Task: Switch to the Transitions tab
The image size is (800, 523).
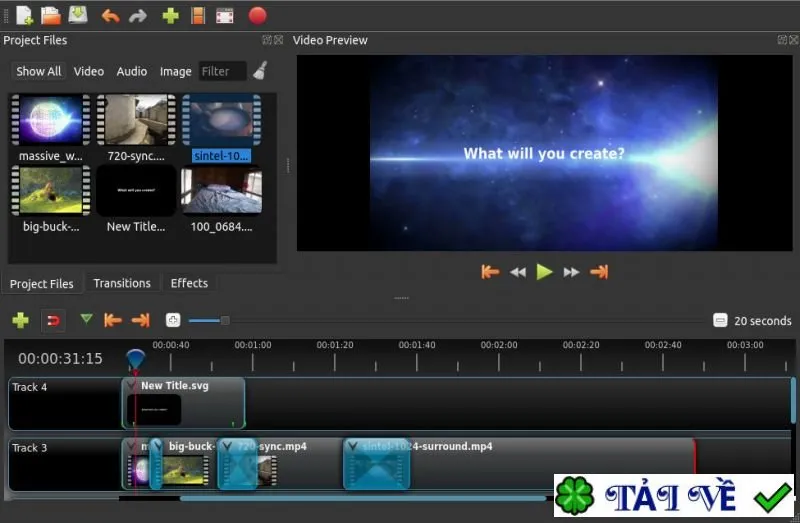Action: pyautogui.click(x=122, y=283)
